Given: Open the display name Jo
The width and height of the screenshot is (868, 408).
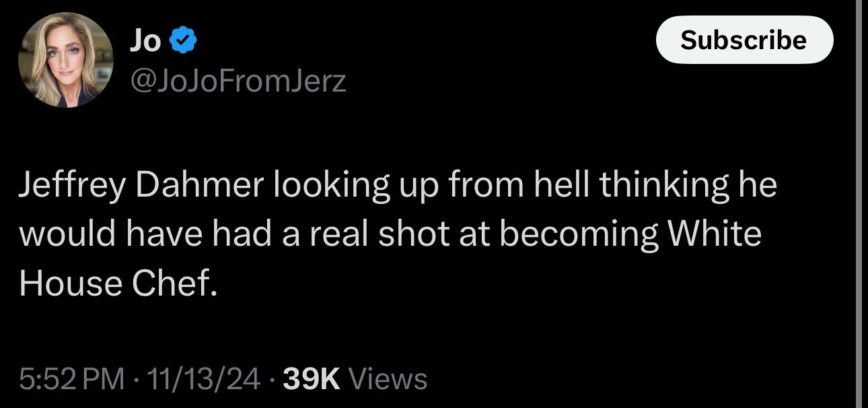Looking at the screenshot, I should point(145,42).
